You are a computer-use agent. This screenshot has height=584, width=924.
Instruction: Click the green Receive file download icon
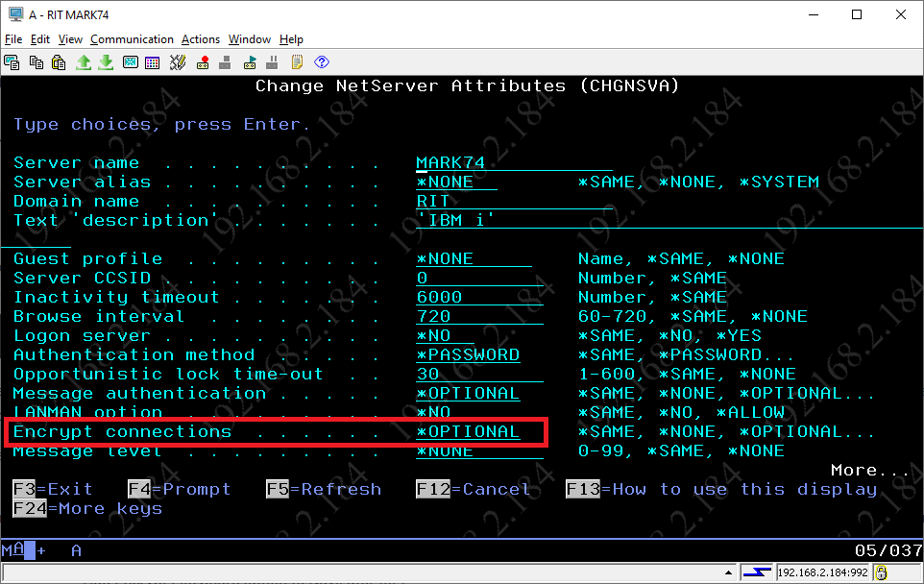point(106,62)
